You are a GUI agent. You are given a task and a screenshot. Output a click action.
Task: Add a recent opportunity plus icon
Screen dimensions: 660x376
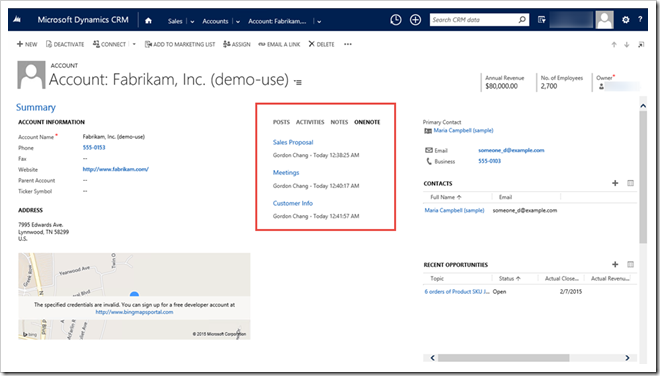pos(615,264)
